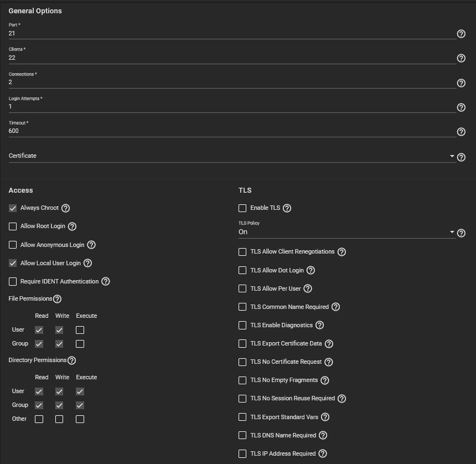The height and width of the screenshot is (464, 476).
Task: Click help icon next to File Permissions
Action: [x=57, y=299]
